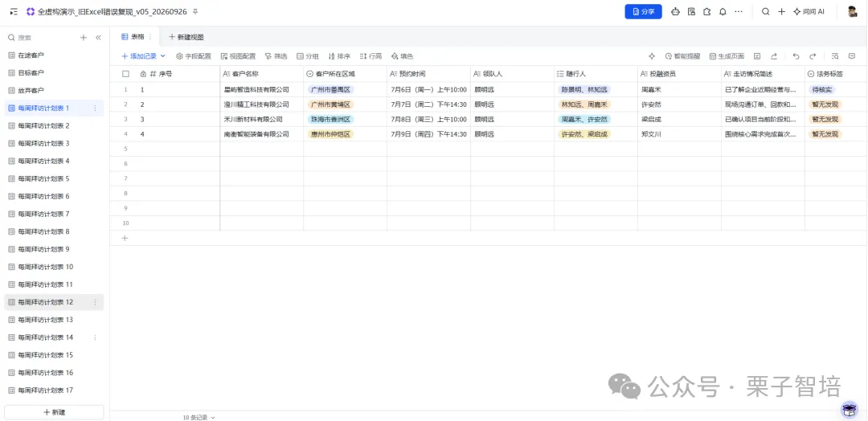The height and width of the screenshot is (421, 868).
Task: Click the 许安然、梁启成 tag
Action: click(584, 134)
